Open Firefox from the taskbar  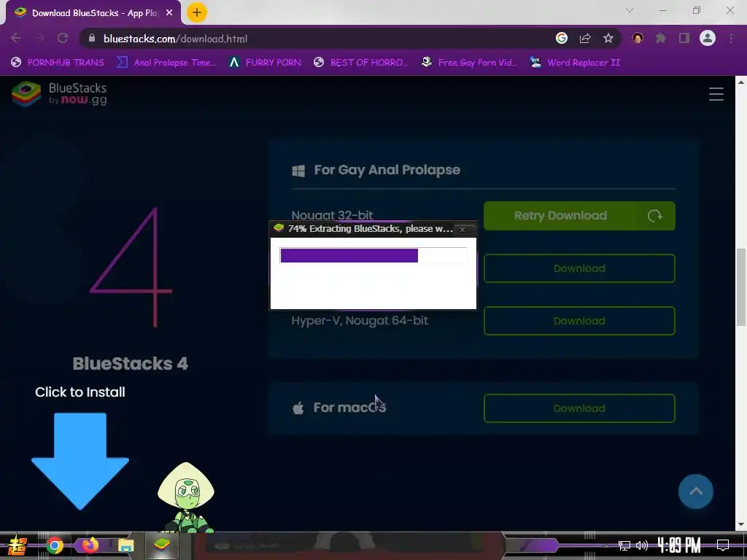coord(90,545)
